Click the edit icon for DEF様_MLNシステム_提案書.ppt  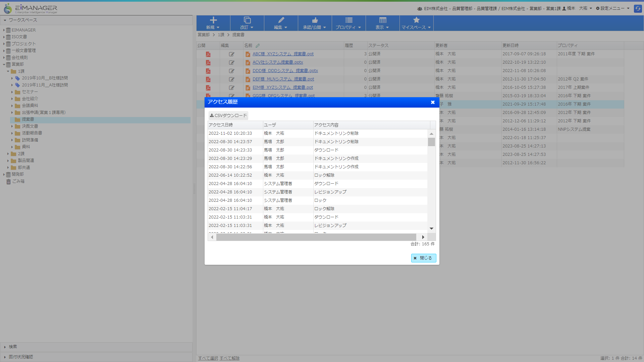231,79
